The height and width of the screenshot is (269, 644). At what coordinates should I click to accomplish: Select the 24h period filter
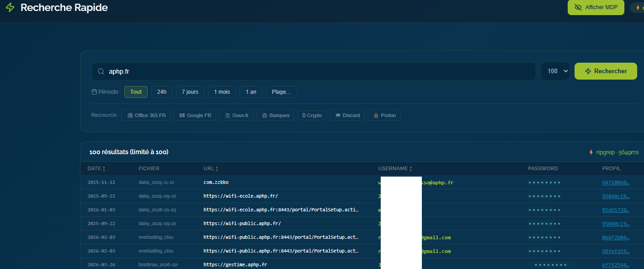(162, 92)
